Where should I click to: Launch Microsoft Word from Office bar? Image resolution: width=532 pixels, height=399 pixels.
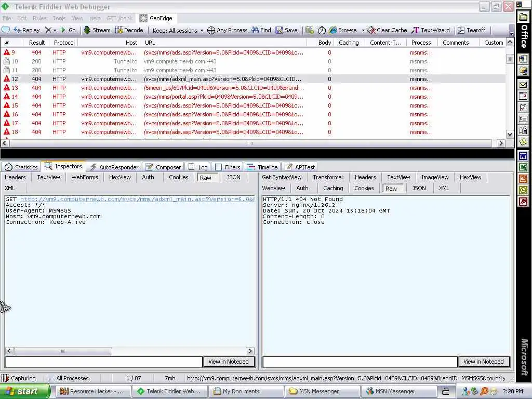pyautogui.click(x=523, y=156)
